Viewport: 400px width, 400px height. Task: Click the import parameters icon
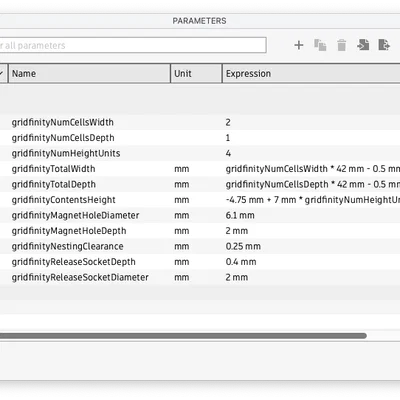(363, 45)
